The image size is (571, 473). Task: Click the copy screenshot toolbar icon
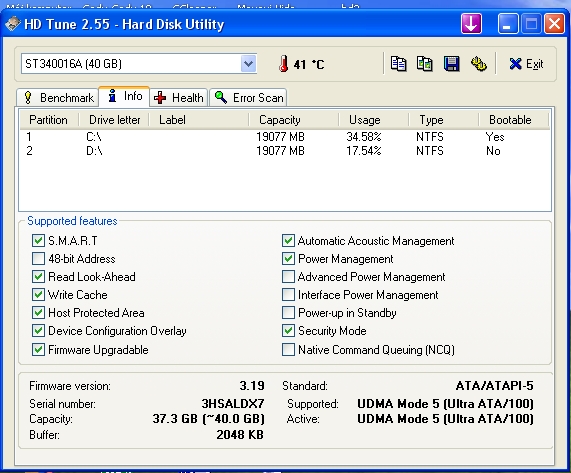425,64
